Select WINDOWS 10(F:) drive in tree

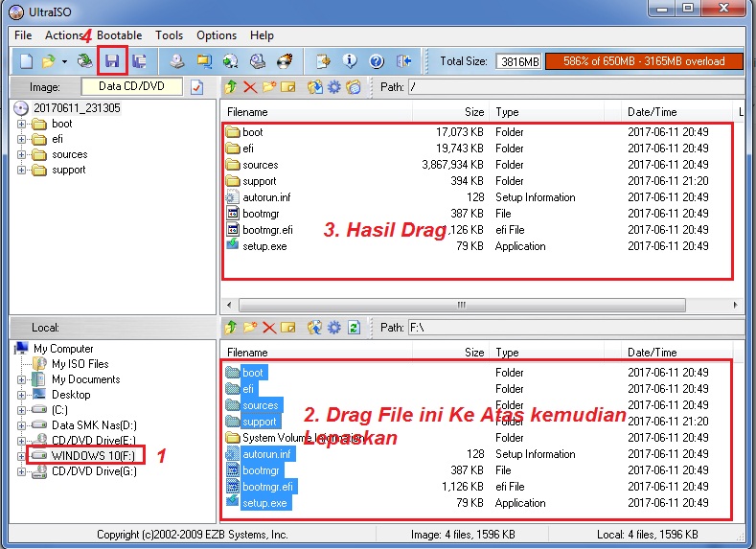93,455
